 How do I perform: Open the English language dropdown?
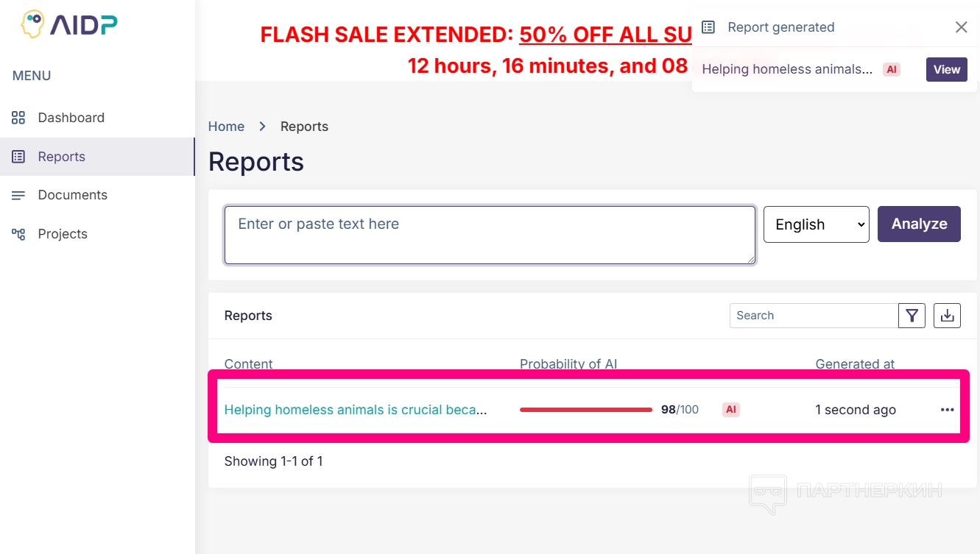(816, 224)
